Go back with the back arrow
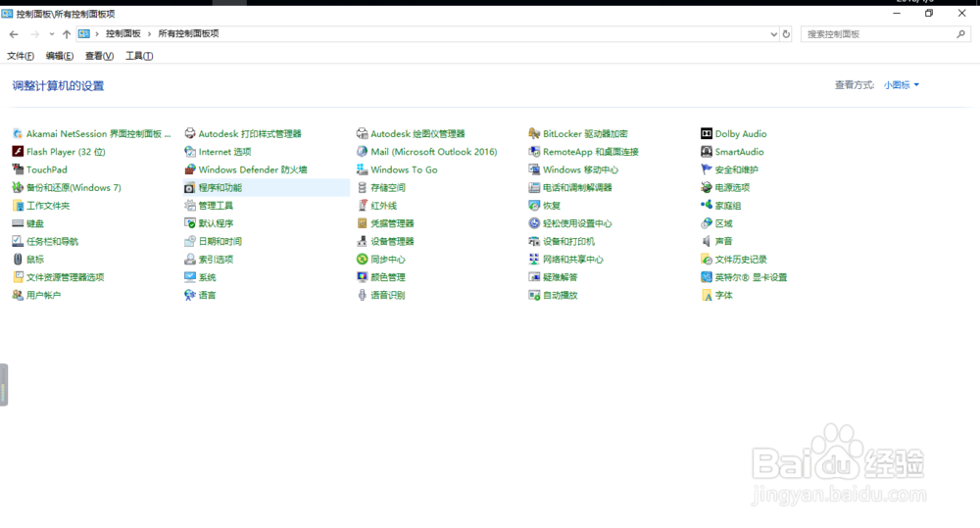The height and width of the screenshot is (528, 980). tap(14, 34)
